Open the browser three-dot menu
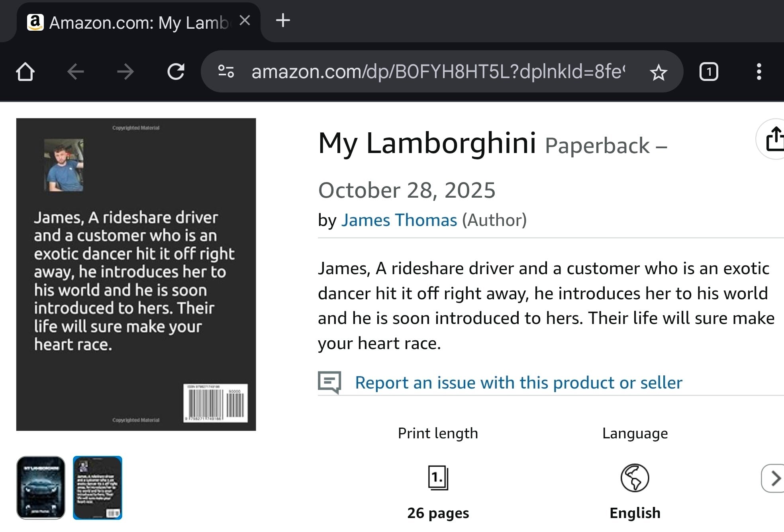The height and width of the screenshot is (532, 784). (759, 72)
